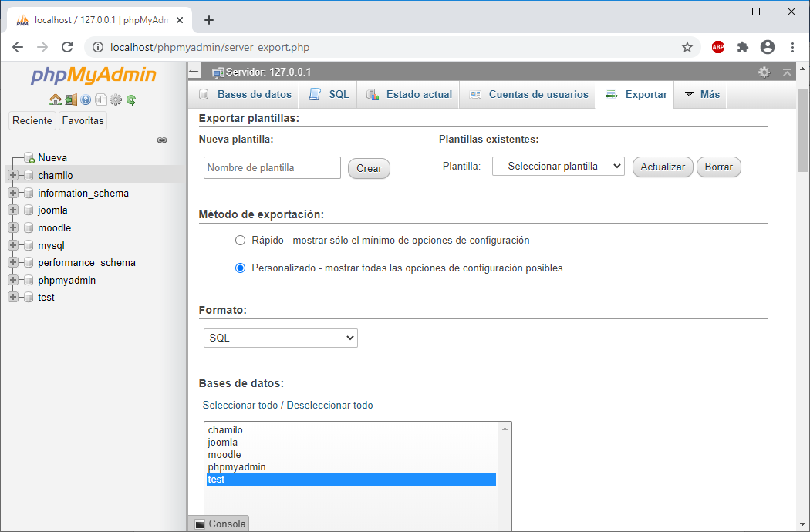Click the Consola icon at bottom
Viewport: 810px width, 532px height.
coord(200,524)
